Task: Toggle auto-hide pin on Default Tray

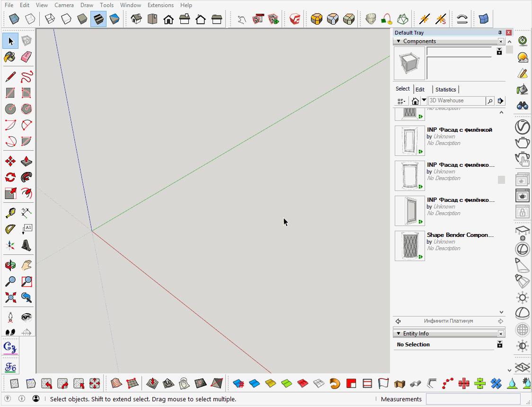Action: [500, 33]
